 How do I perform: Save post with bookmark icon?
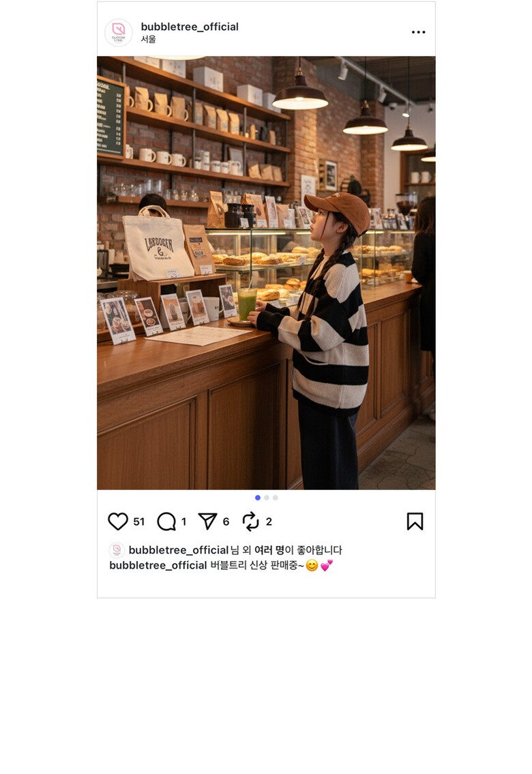pos(415,521)
